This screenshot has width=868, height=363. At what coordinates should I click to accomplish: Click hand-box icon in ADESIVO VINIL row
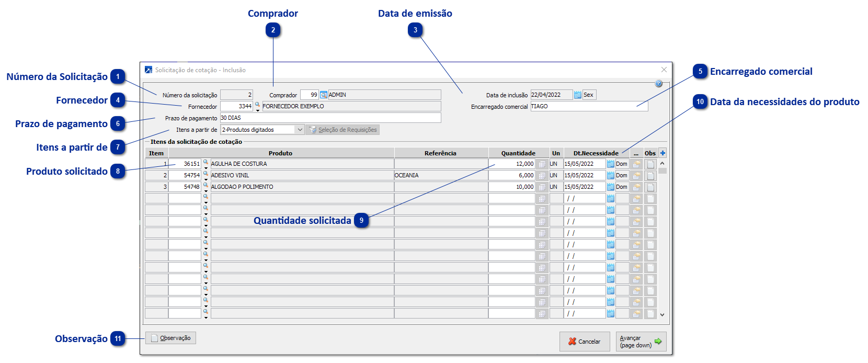(x=636, y=175)
